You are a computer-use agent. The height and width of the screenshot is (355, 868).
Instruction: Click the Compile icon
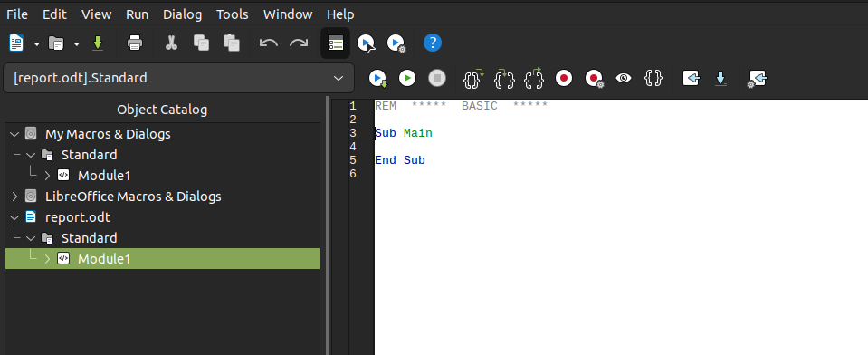[x=378, y=79]
